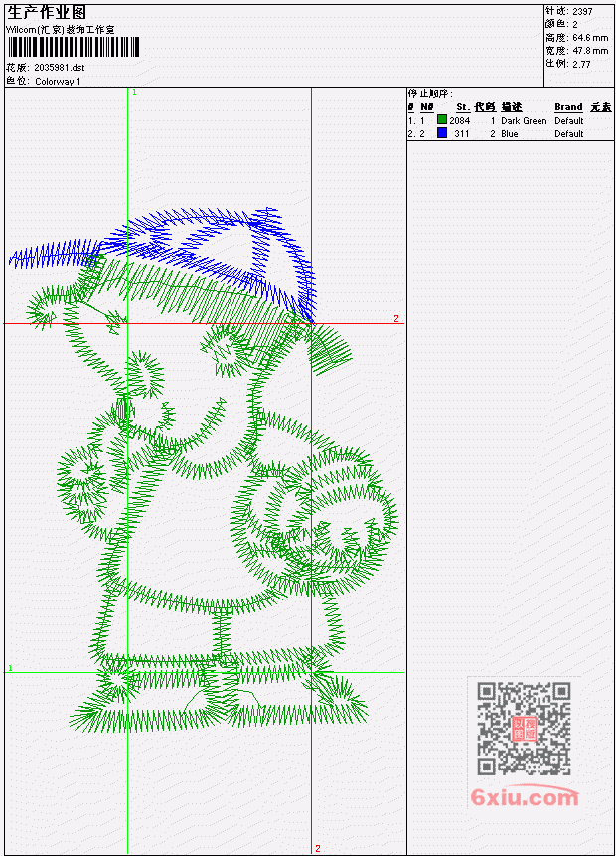The width and height of the screenshot is (616, 856).
Task: Click the 'Dark Green' description text
Action: coord(524,120)
